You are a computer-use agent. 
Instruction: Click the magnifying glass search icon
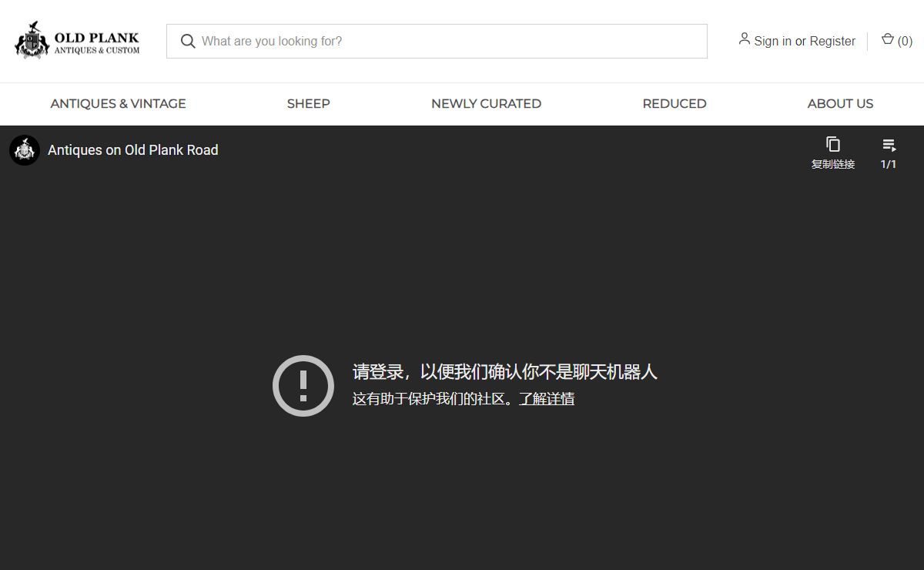tap(188, 42)
